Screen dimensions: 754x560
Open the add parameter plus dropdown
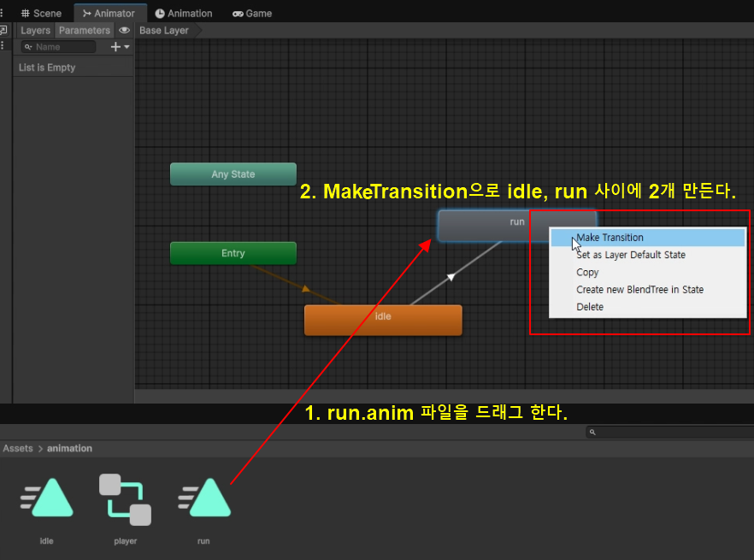coord(120,47)
